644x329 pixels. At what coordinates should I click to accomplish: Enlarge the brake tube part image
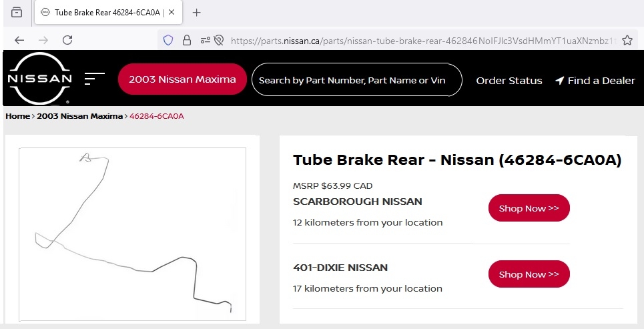coord(132,234)
